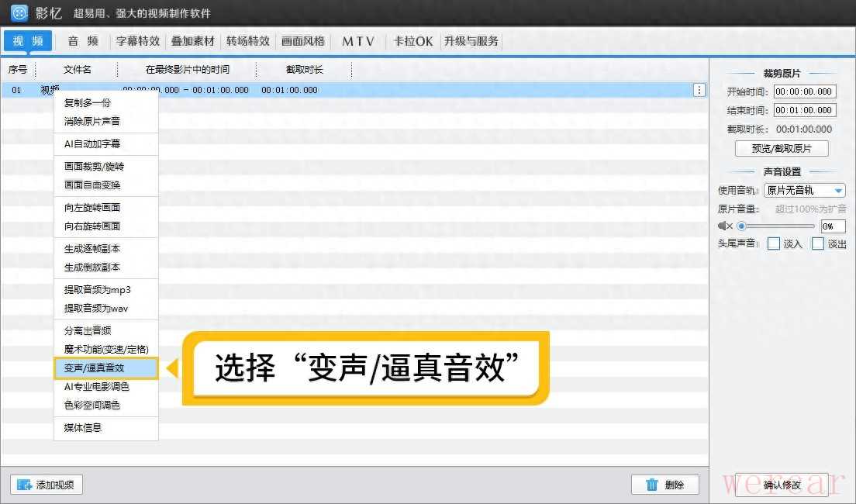Click the 开始时间 start time field

805,91
